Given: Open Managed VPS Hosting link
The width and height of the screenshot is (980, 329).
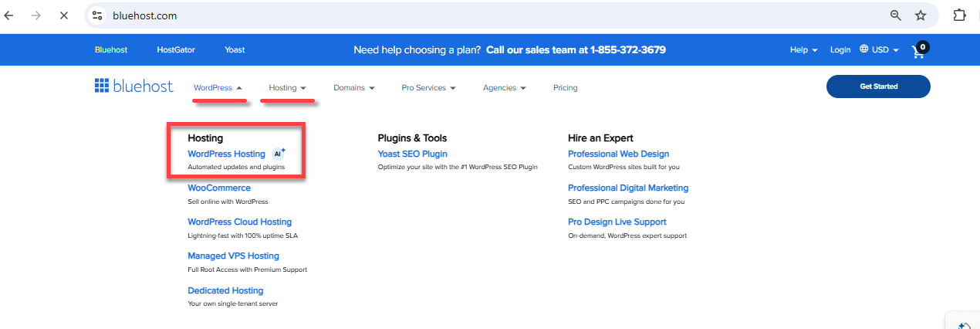Looking at the screenshot, I should (233, 256).
